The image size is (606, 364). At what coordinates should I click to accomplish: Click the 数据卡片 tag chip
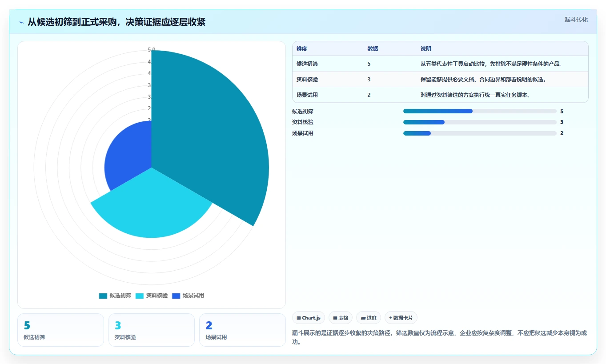coord(401,318)
